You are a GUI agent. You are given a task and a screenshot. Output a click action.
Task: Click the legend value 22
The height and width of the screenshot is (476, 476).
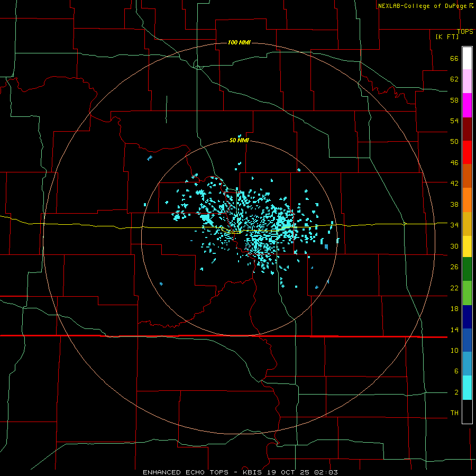[x=454, y=288]
